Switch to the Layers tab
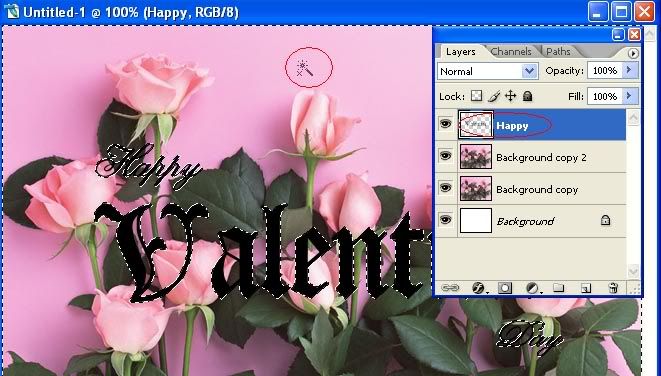Screen dimensions: 661x376 [x=461, y=51]
